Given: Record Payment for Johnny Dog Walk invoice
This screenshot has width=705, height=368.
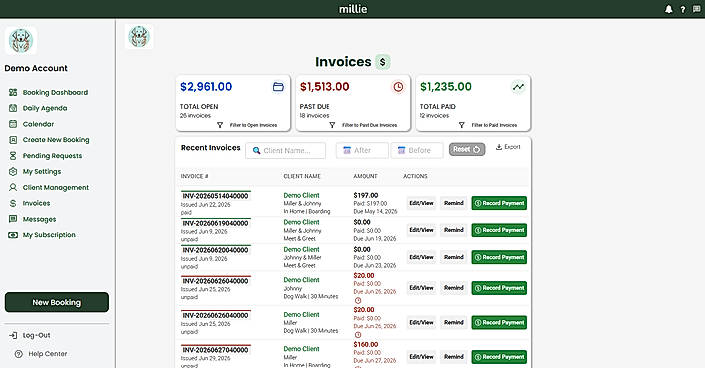Looking at the screenshot, I should 499,288.
